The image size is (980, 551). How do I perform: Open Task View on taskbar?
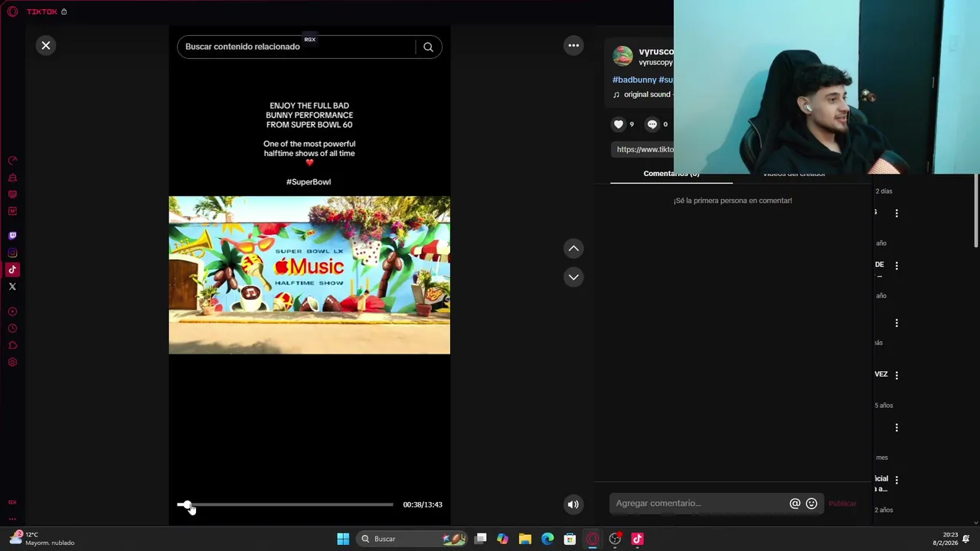point(481,539)
